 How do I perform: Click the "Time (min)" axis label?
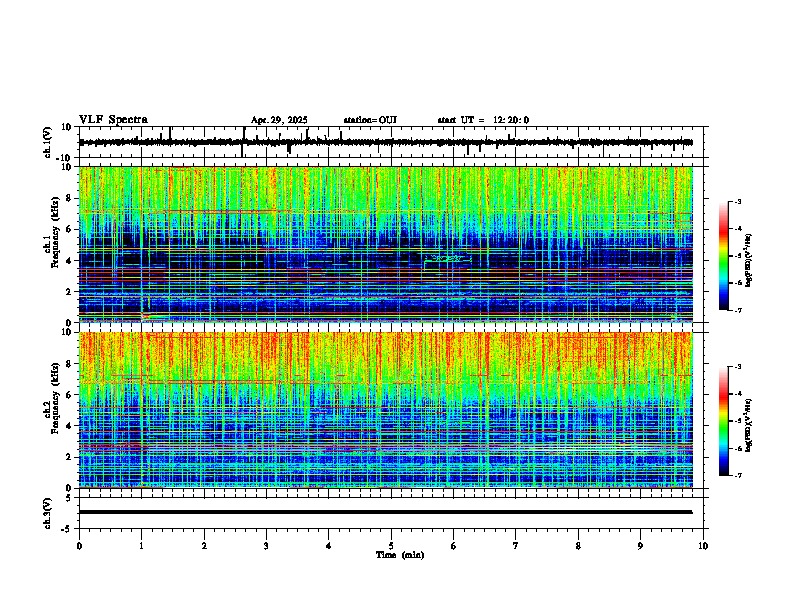click(x=400, y=555)
